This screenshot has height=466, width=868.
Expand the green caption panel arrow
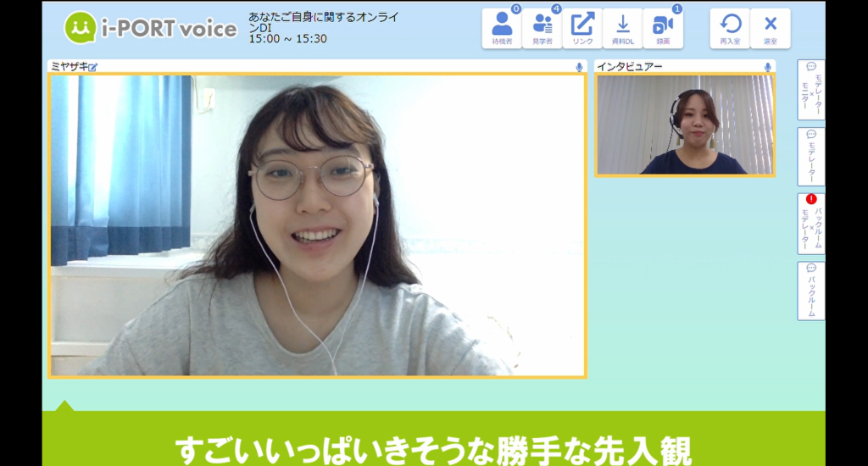point(64,405)
